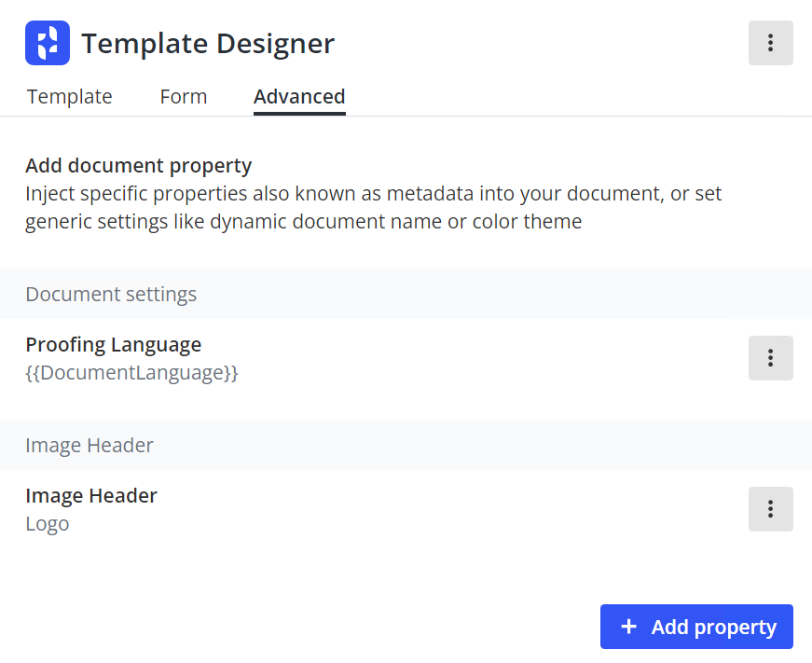
Task: Select the Proofing Language property row
Action: [373, 358]
